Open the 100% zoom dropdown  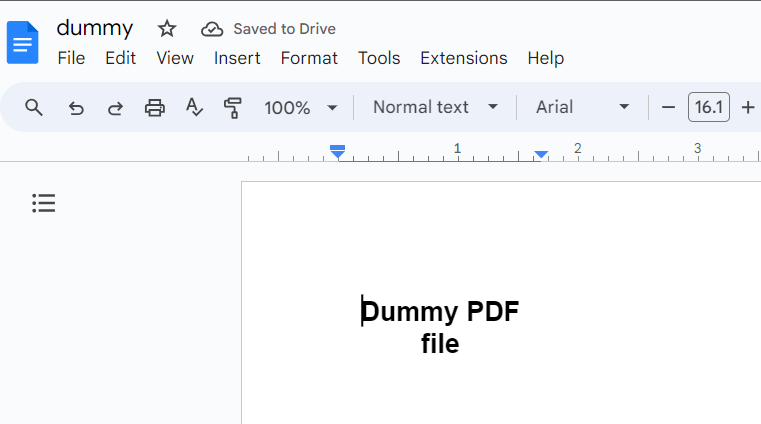[x=300, y=108]
